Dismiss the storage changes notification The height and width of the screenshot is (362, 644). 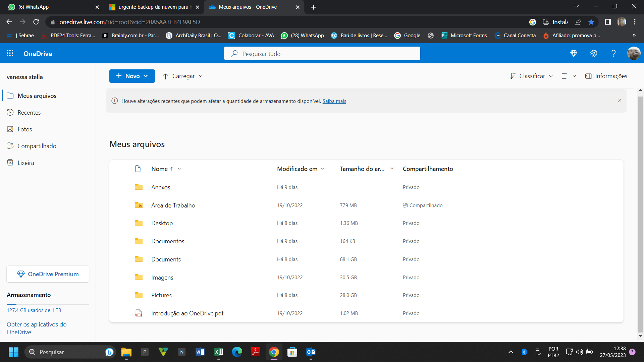click(620, 100)
